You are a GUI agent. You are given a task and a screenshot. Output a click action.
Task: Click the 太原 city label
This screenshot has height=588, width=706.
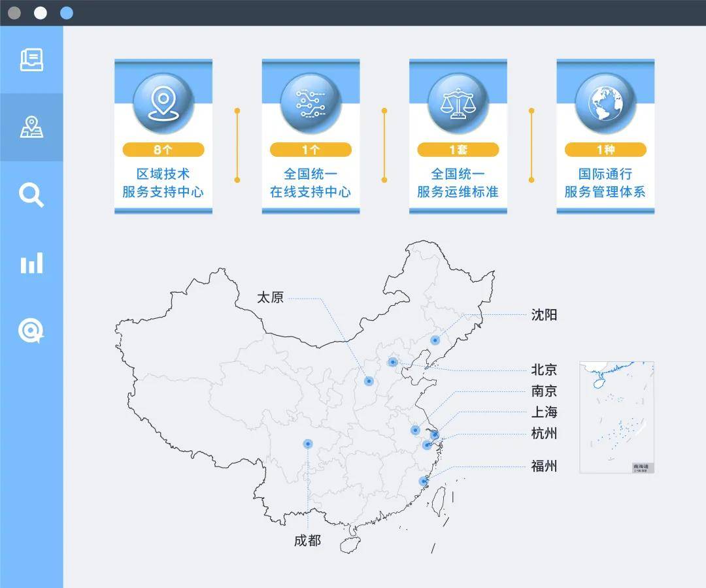click(x=270, y=298)
